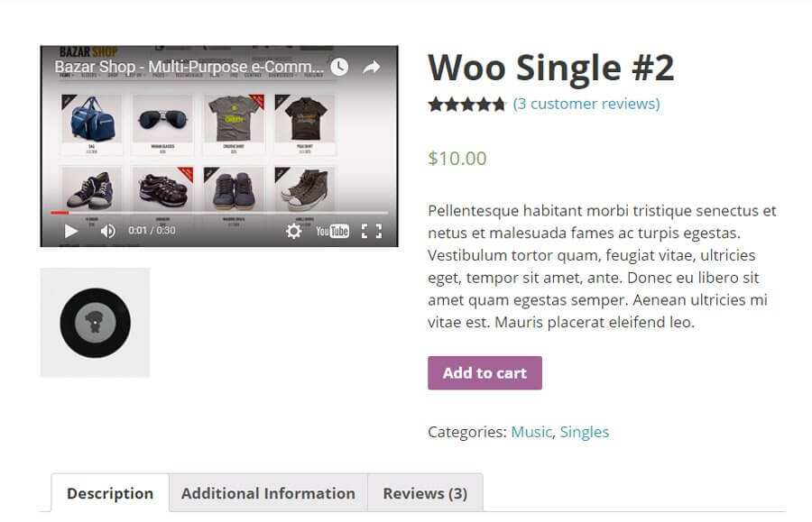Click the Add to cart button
812x522 pixels.
pos(484,373)
